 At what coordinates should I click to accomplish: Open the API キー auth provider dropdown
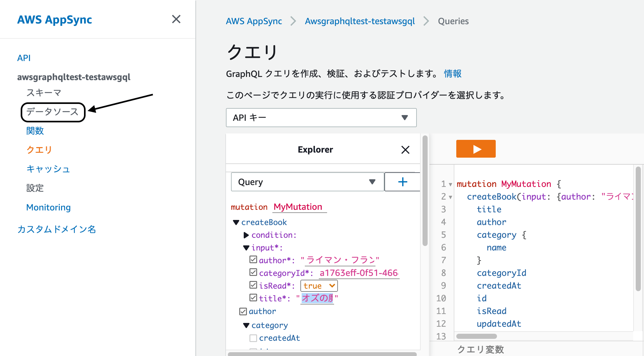(321, 118)
